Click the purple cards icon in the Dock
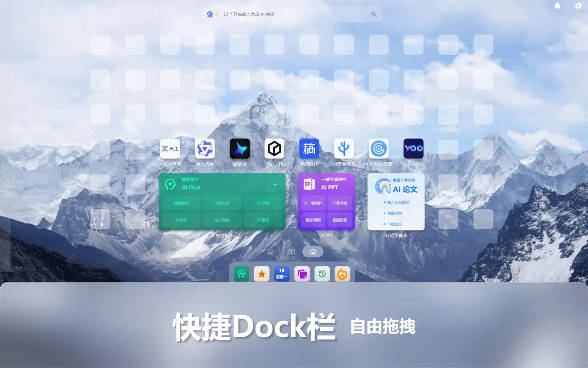The width and height of the screenshot is (588, 368). 302,274
